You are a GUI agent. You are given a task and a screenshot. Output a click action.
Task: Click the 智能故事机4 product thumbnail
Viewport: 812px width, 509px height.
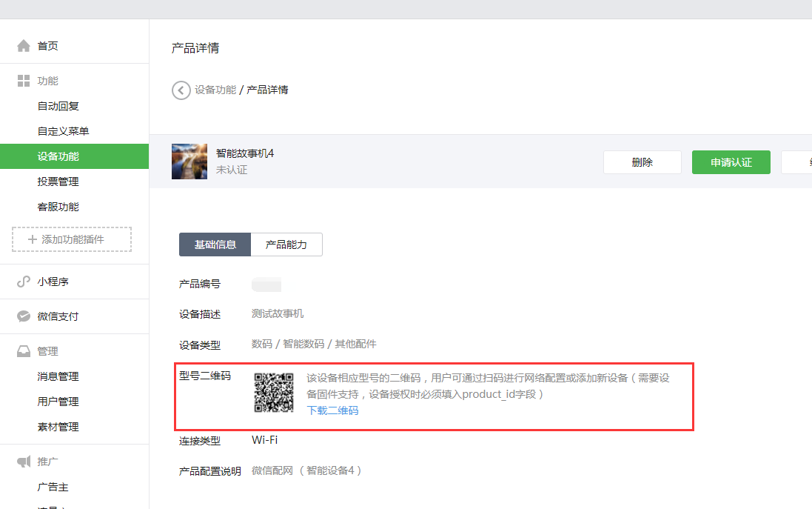189,162
